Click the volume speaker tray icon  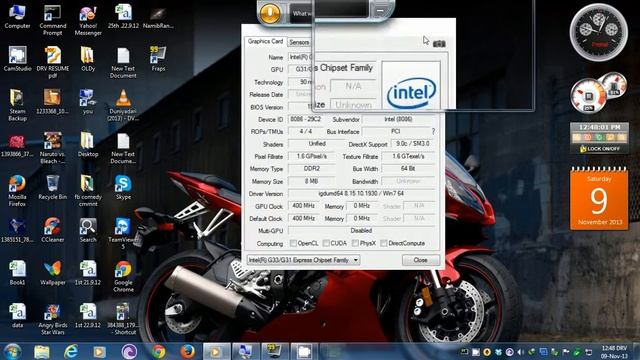click(x=520, y=352)
